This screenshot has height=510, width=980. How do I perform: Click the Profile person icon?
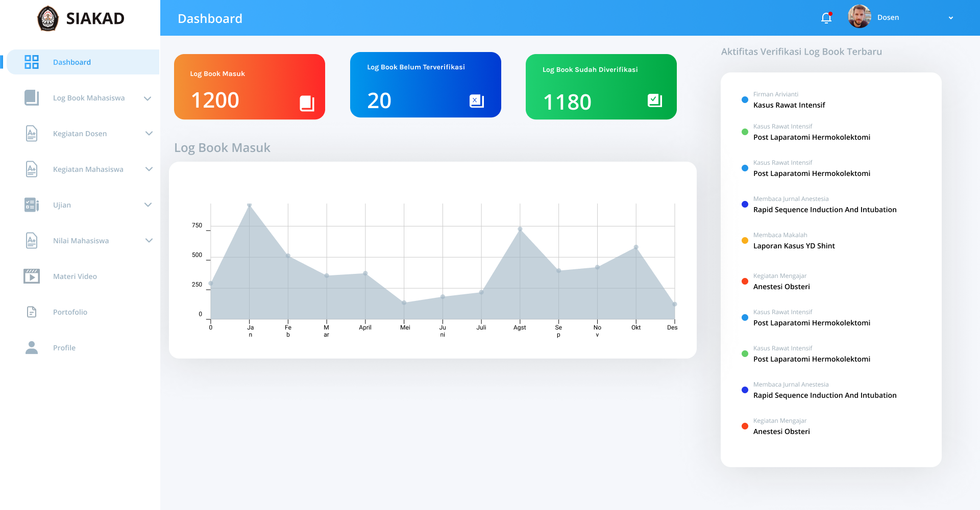[x=32, y=347]
